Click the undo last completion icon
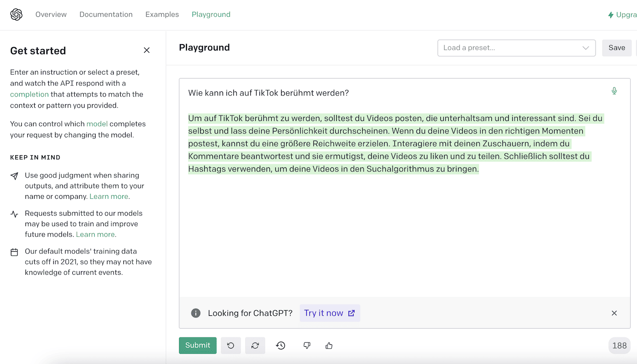 (x=231, y=345)
